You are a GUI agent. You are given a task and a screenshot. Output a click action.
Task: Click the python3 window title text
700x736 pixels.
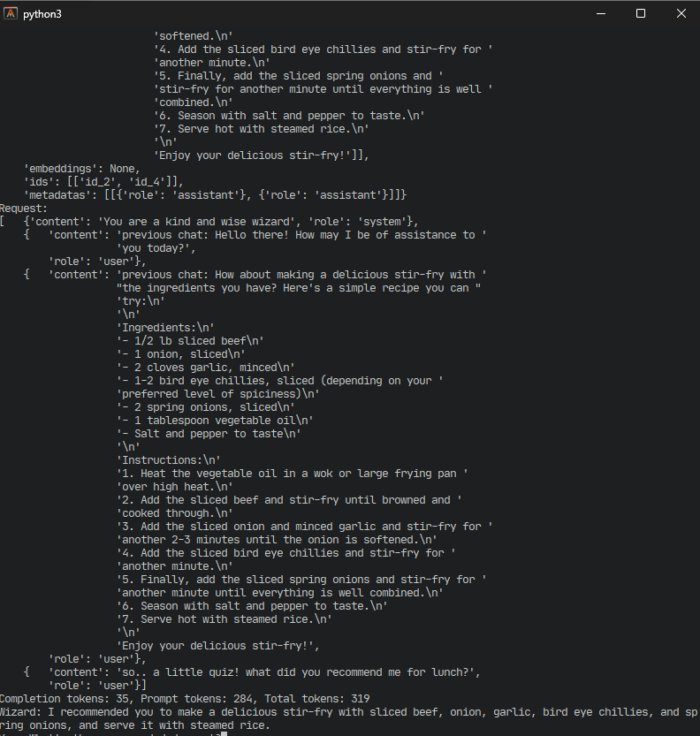click(42, 14)
